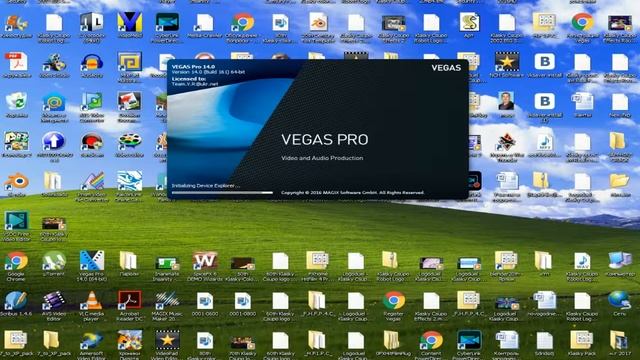Select the Xtreme Hitfilm 4 folder

pyautogui.click(x=318, y=261)
